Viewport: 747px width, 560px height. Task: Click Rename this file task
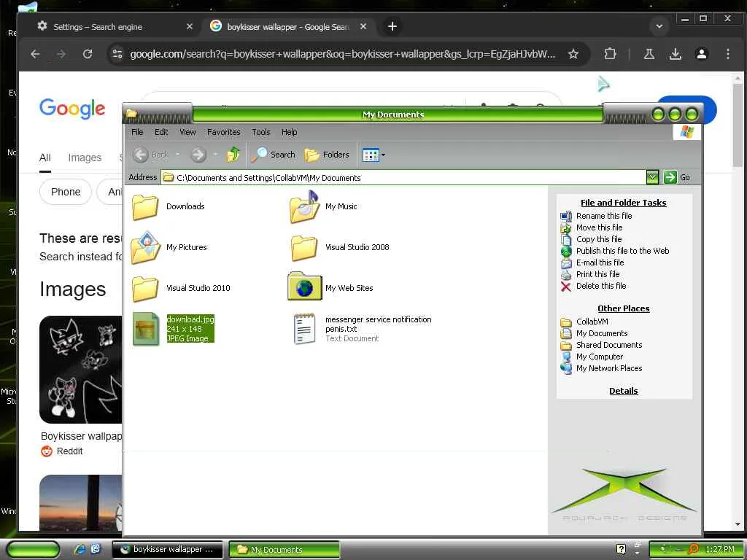tap(603, 216)
